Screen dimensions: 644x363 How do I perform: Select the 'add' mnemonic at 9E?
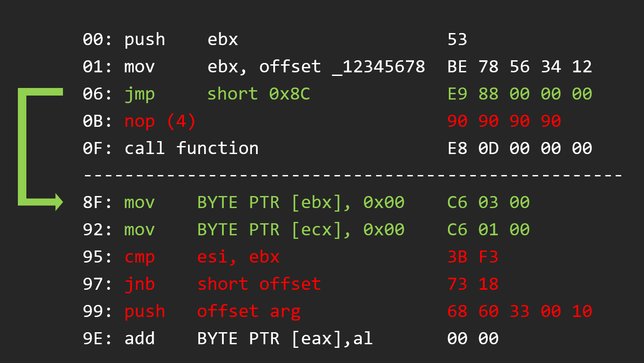point(139,338)
